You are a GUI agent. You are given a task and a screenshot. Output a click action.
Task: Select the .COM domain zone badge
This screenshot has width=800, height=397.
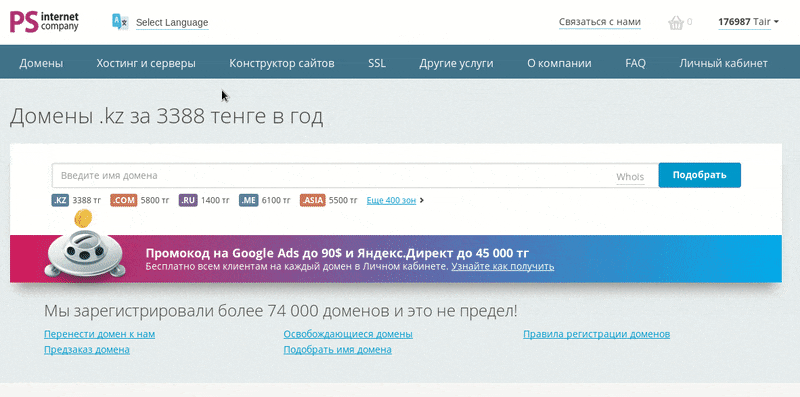[x=123, y=200]
